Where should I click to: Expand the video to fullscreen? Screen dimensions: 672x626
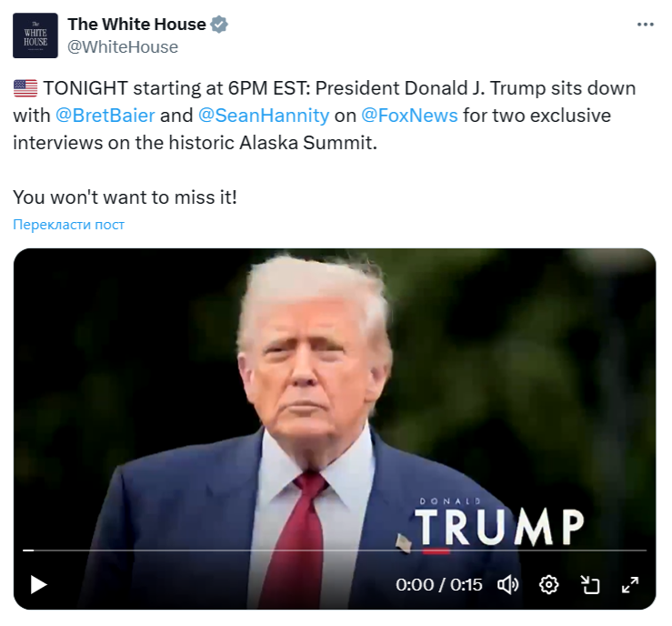click(x=630, y=585)
